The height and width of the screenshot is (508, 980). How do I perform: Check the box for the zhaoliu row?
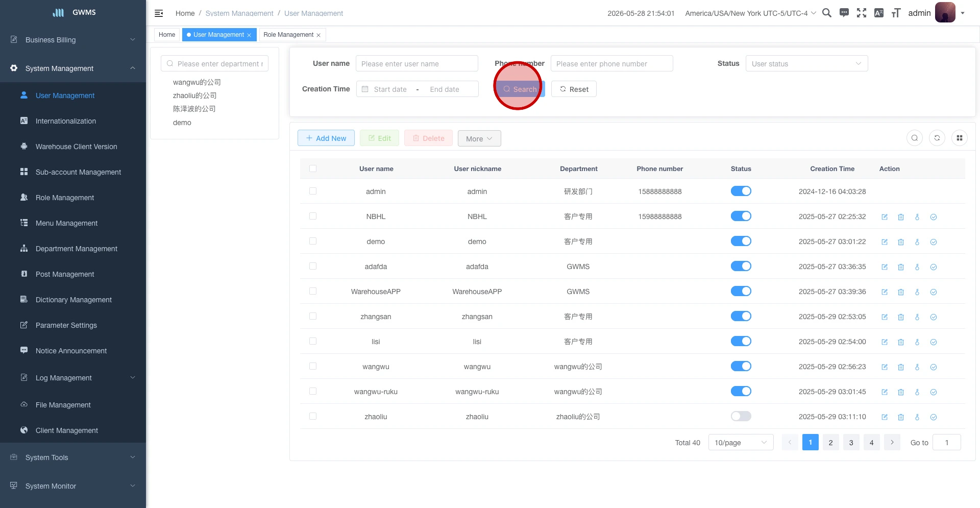[313, 416]
